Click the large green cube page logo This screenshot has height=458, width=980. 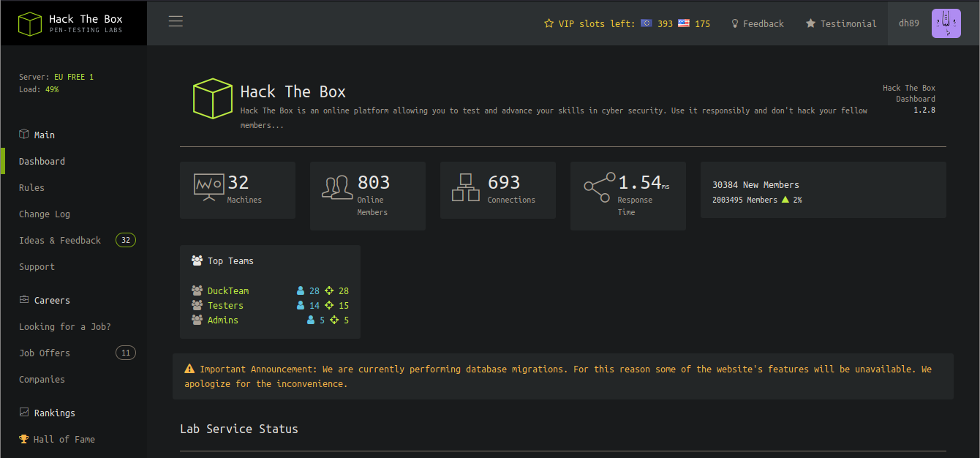click(213, 99)
